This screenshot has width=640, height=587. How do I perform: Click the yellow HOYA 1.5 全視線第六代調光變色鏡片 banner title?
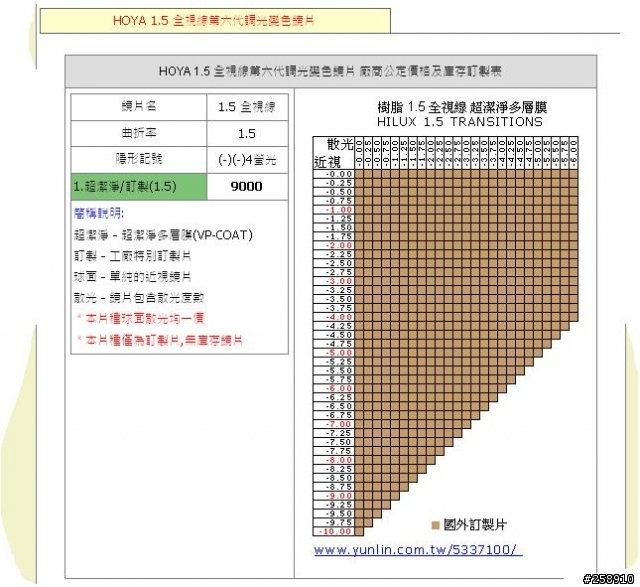213,20
